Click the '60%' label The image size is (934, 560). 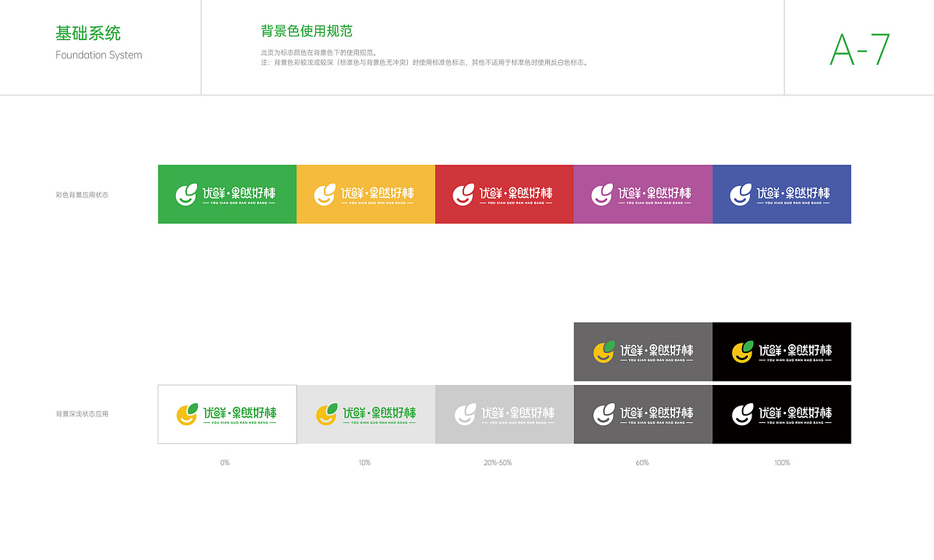tap(642, 463)
